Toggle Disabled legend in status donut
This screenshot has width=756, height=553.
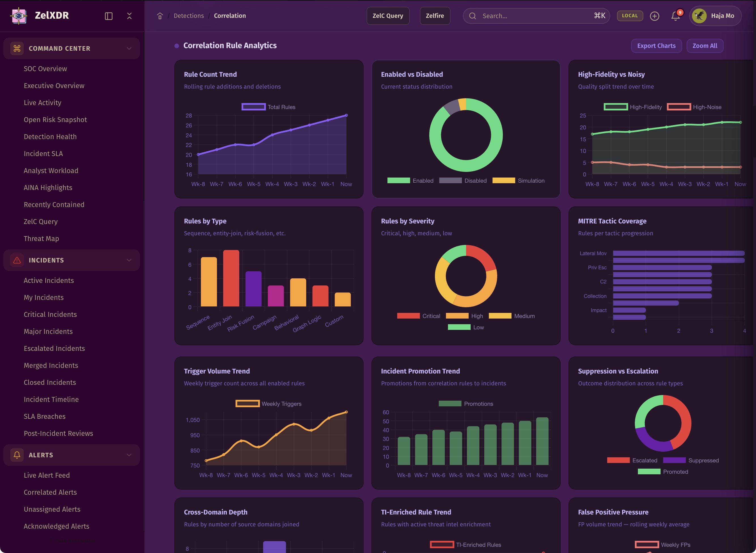tap(450, 181)
